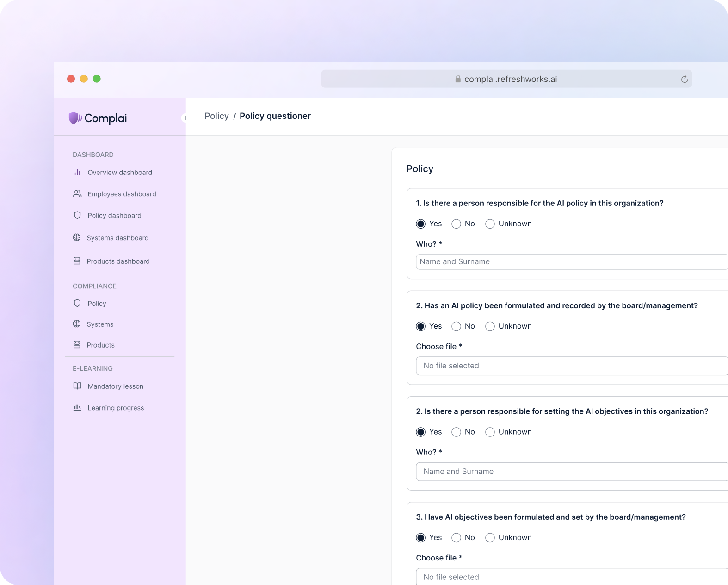Image resolution: width=728 pixels, height=585 pixels.
Task: Open Policy under Compliance in sidebar
Action: [97, 304]
